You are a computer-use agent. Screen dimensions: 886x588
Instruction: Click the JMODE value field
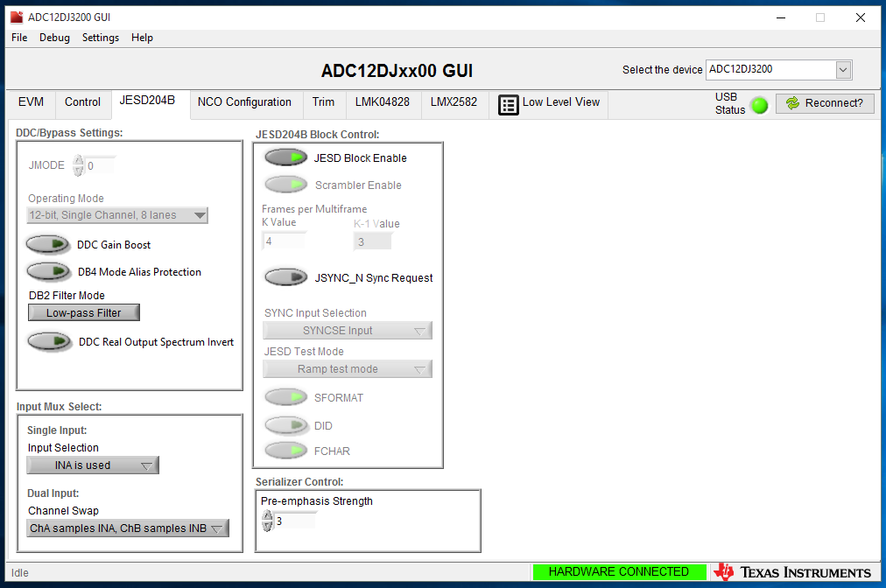pos(100,166)
